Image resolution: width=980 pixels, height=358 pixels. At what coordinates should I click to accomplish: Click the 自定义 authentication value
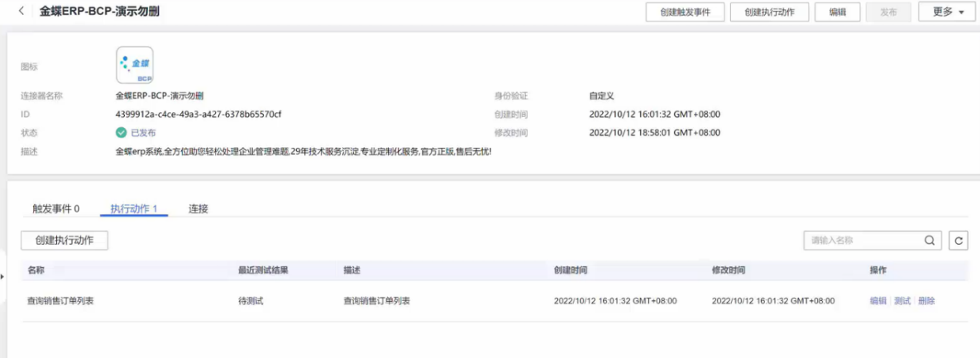[602, 96]
